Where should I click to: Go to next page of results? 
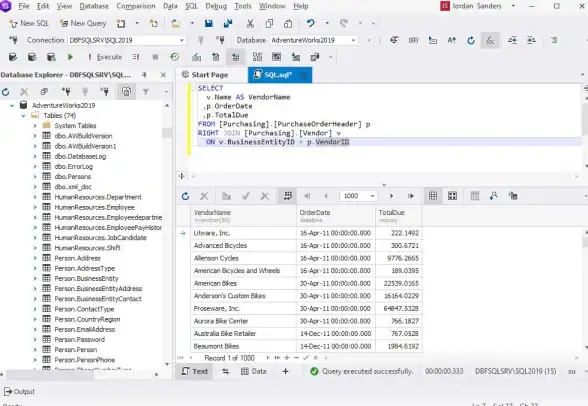click(x=391, y=196)
